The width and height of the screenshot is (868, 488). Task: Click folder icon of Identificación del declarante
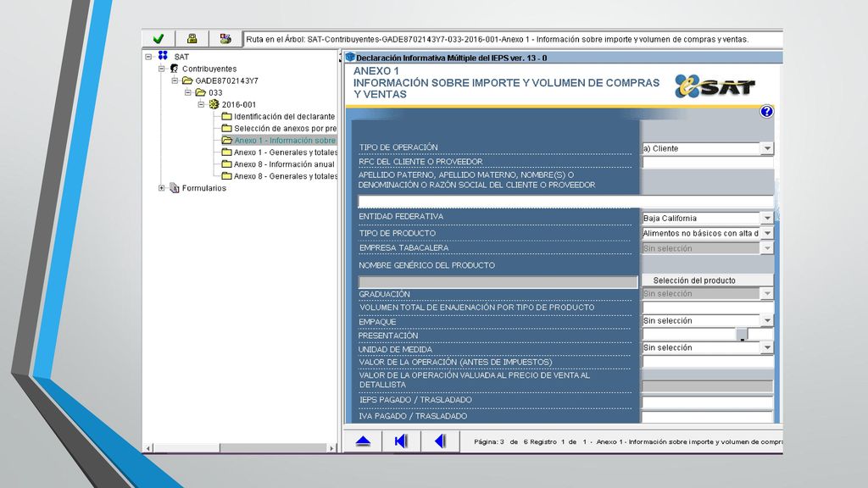pyautogui.click(x=226, y=116)
